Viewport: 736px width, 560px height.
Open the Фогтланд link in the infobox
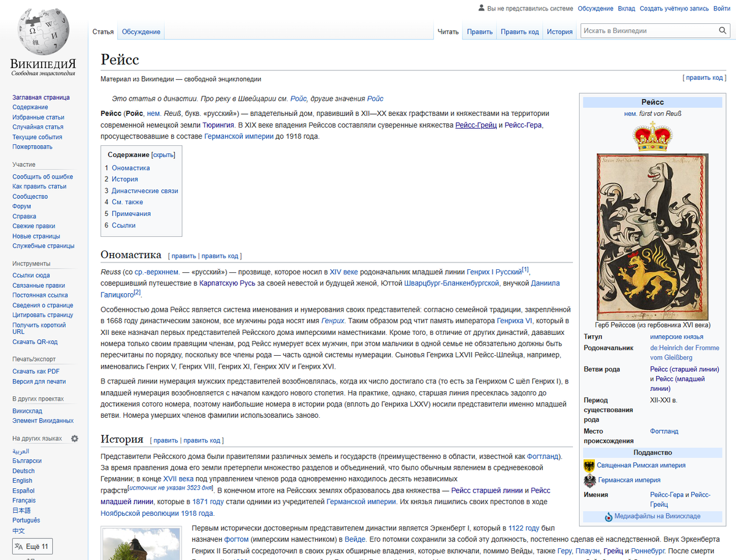664,431
